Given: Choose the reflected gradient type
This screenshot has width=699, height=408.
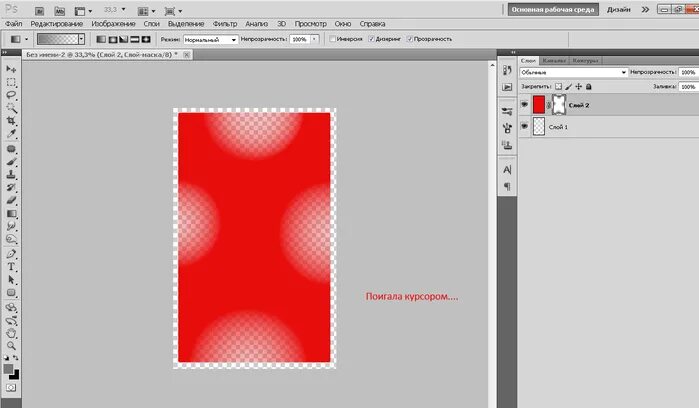Looking at the screenshot, I should tap(135, 39).
